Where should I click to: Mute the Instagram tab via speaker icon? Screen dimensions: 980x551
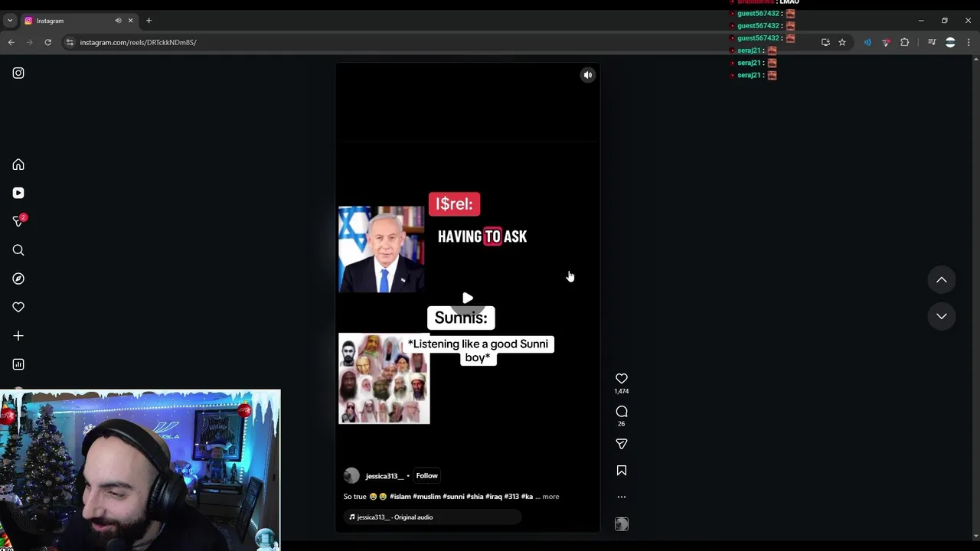118,21
